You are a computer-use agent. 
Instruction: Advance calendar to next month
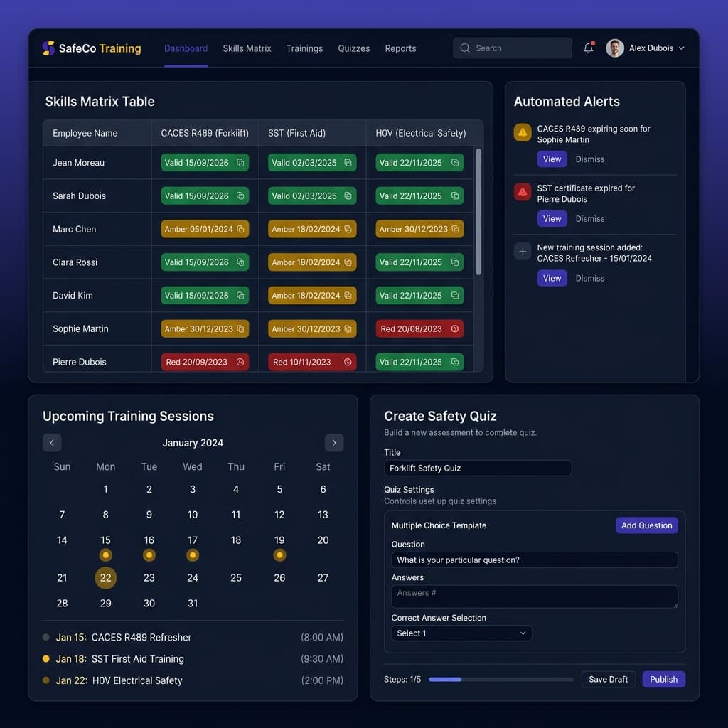pos(334,443)
